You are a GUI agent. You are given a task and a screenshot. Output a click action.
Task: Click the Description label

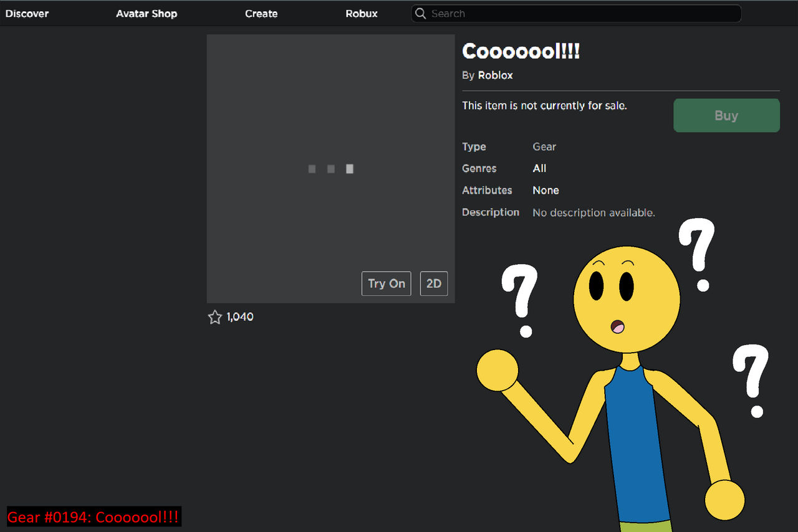(x=491, y=212)
